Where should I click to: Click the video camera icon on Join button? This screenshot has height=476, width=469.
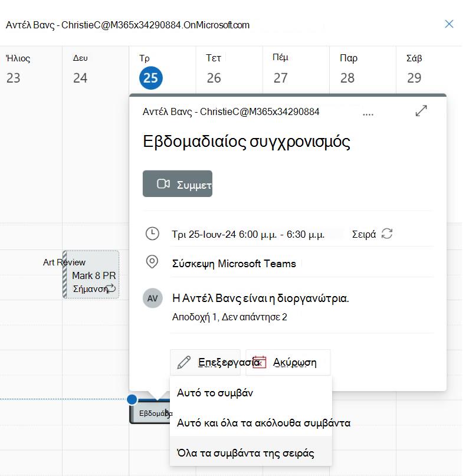point(163,183)
